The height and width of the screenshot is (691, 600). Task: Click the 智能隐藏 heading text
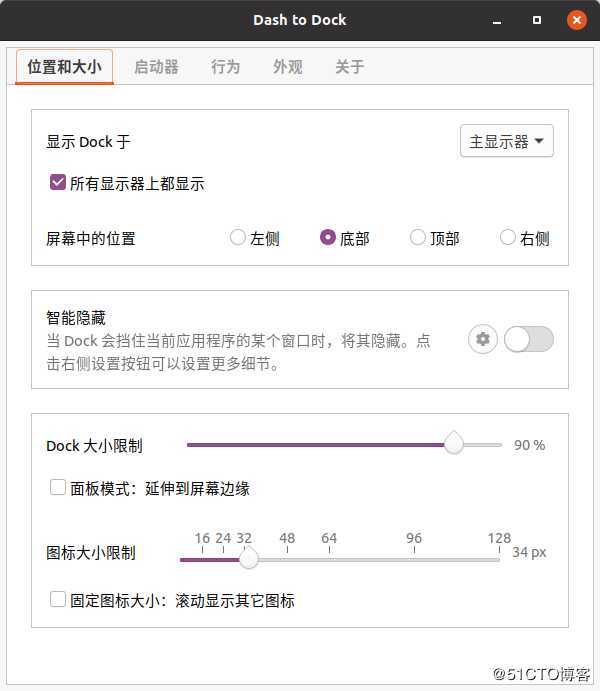(x=76, y=317)
